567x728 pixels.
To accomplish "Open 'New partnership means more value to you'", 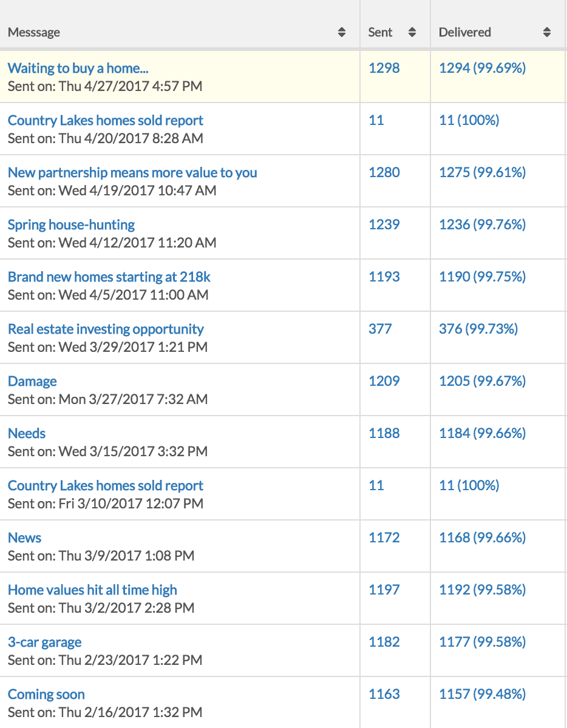I will point(132,172).
